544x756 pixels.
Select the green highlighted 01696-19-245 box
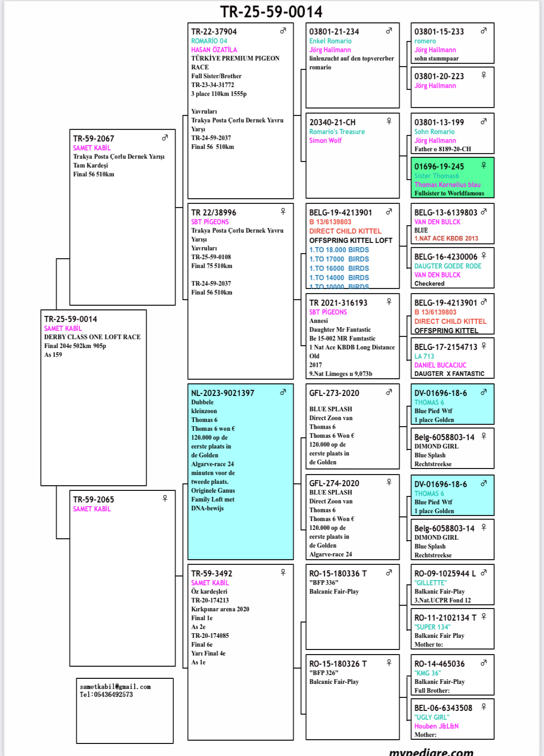click(452, 178)
